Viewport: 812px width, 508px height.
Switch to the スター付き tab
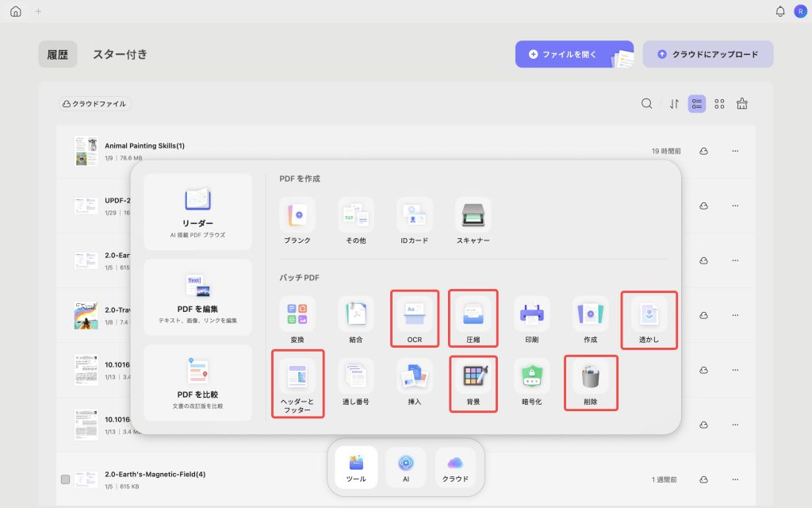(121, 55)
